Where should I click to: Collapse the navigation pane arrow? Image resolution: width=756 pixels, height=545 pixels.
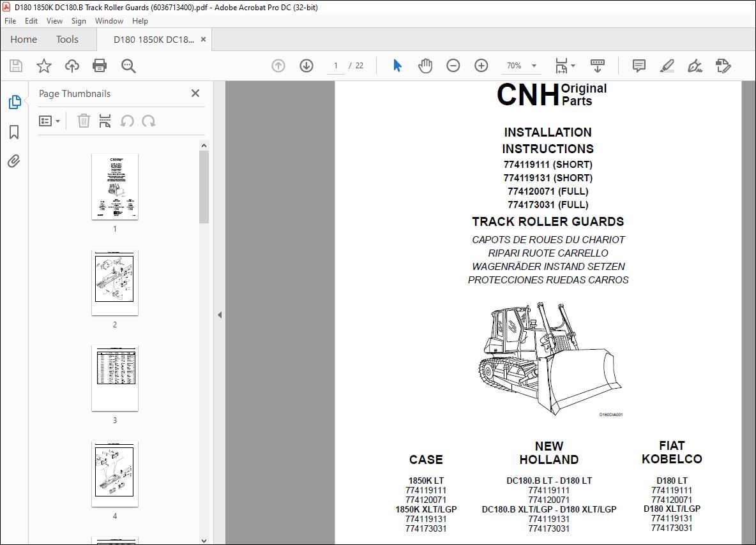220,315
